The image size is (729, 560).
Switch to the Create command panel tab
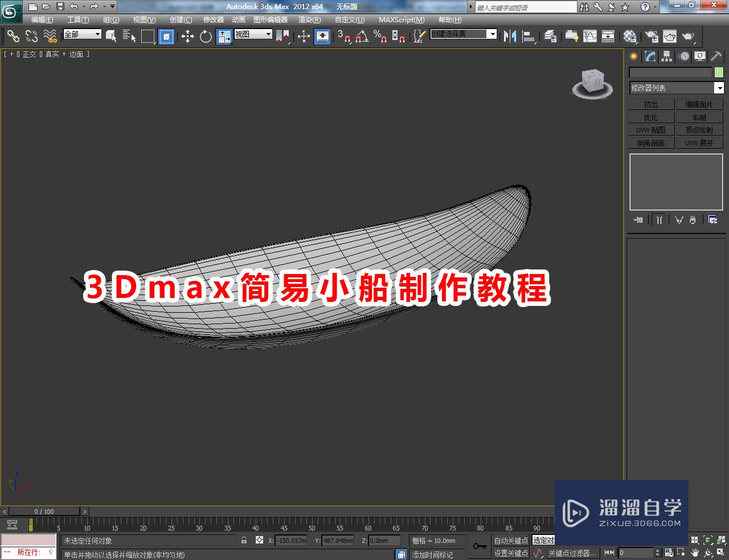[634, 56]
